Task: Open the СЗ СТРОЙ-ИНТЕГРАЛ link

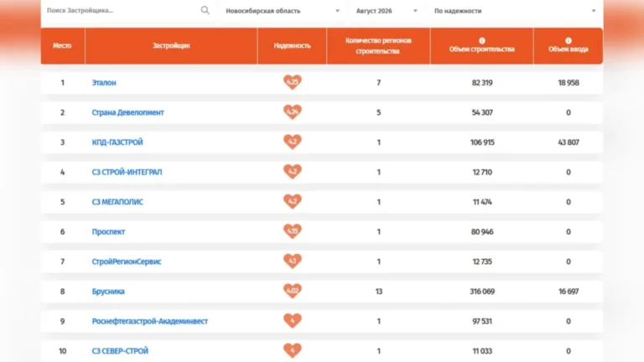Action: 127,172
